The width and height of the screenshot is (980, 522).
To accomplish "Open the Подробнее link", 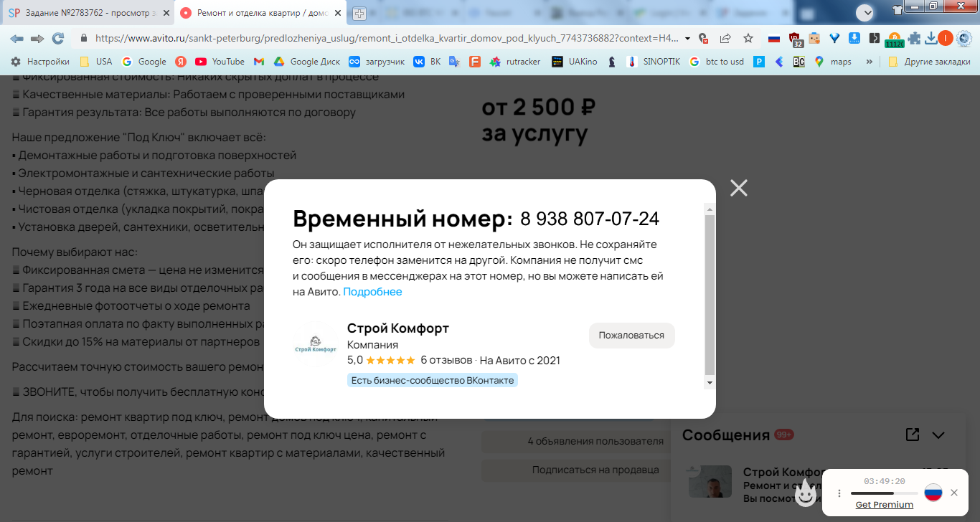I will [x=372, y=292].
